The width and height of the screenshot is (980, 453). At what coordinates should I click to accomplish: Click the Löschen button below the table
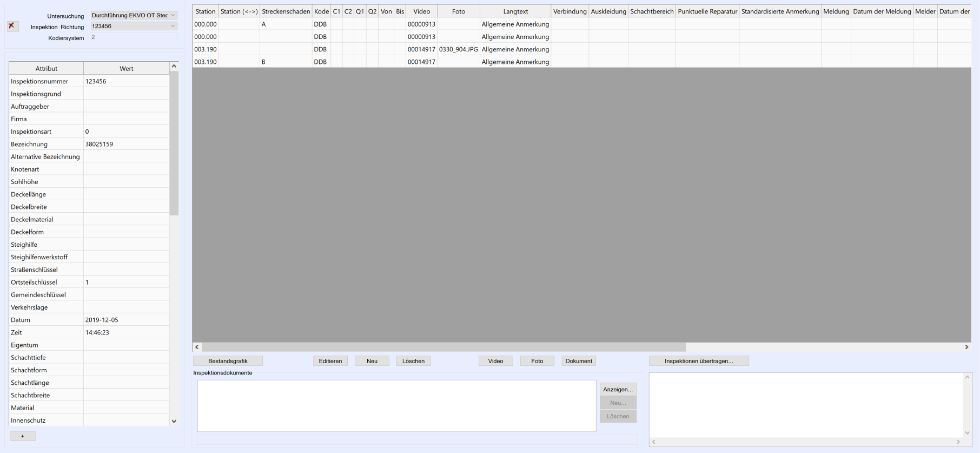[413, 361]
